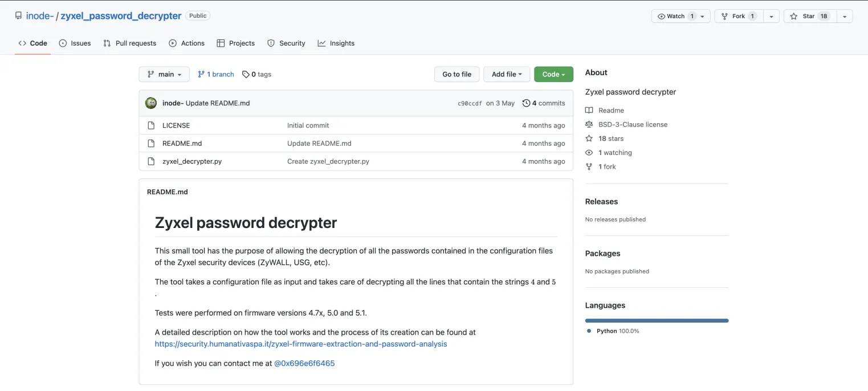
Task: View the 4 commits history
Action: tap(544, 103)
